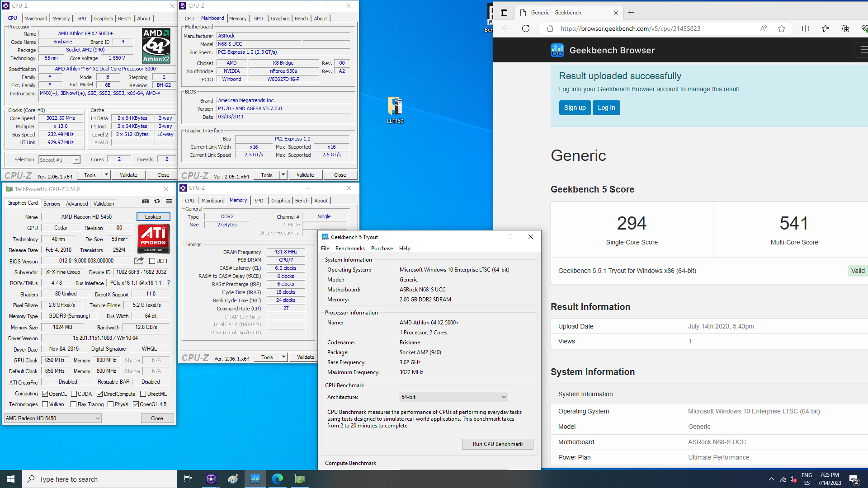Open the Purchase menu in Geekbench
The image size is (868, 488).
382,249
